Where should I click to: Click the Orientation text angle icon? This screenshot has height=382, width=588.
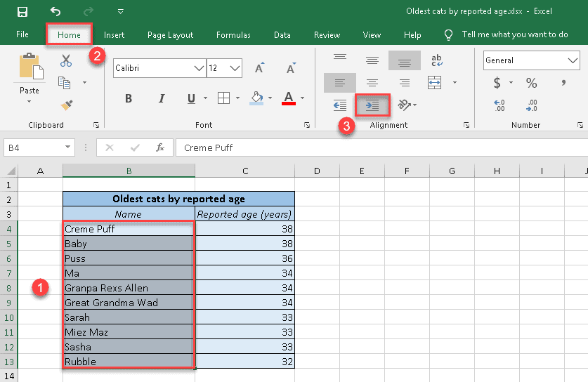point(405,105)
